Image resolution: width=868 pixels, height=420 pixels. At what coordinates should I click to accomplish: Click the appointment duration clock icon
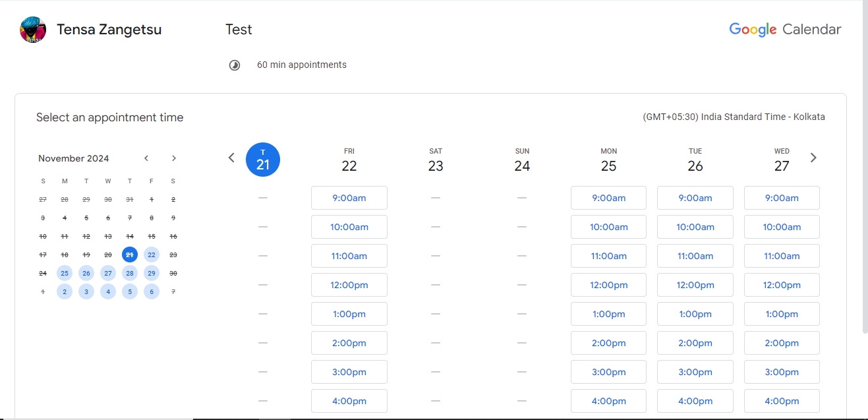(235, 65)
